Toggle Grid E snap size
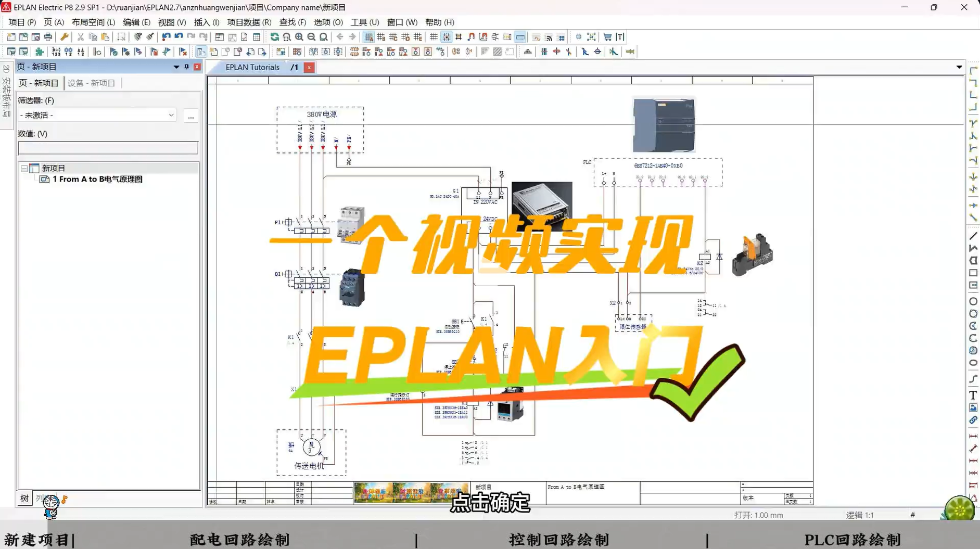The image size is (980, 549). [418, 37]
